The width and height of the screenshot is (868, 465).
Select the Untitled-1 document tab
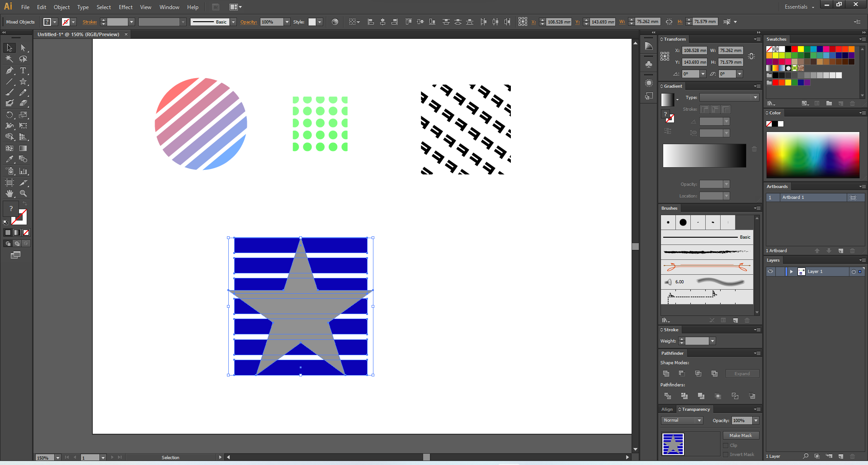pyautogui.click(x=78, y=34)
